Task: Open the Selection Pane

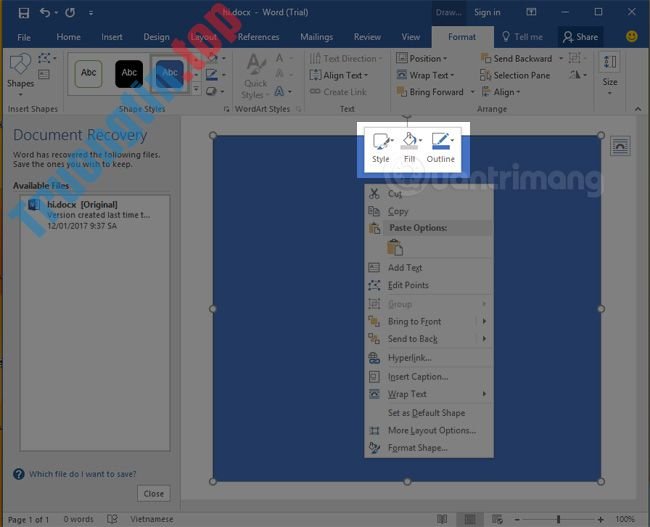Action: pos(515,75)
